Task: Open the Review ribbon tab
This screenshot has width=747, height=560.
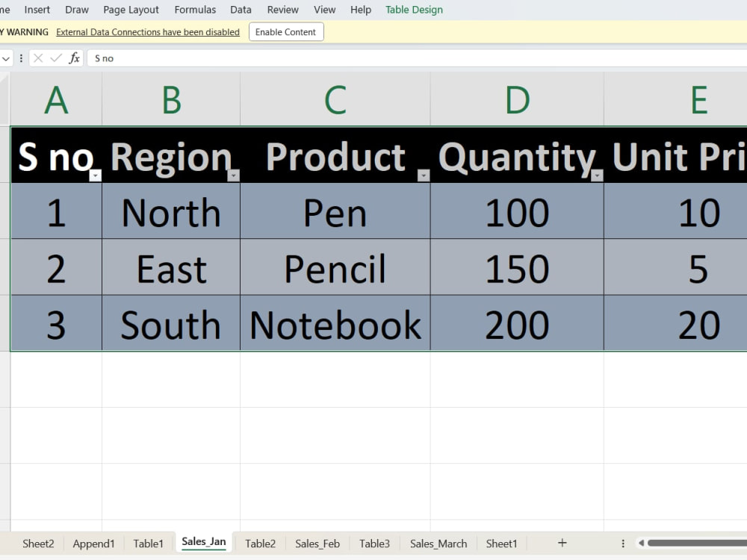Action: tap(282, 10)
